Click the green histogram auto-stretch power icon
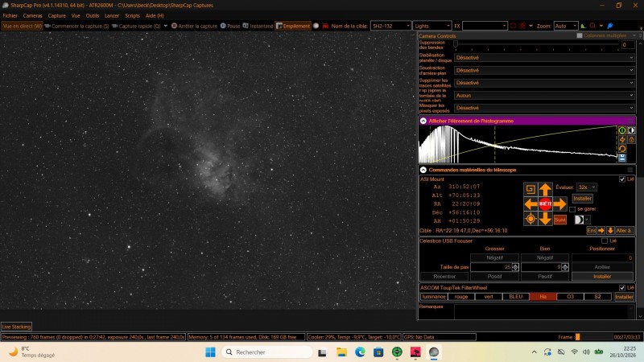The width and height of the screenshot is (644, 362). coord(622,130)
